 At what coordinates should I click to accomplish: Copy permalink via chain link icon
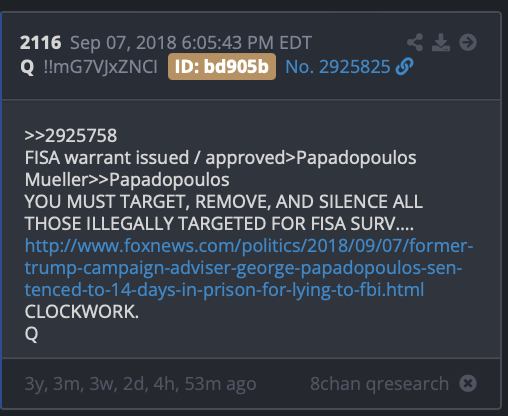point(404,66)
